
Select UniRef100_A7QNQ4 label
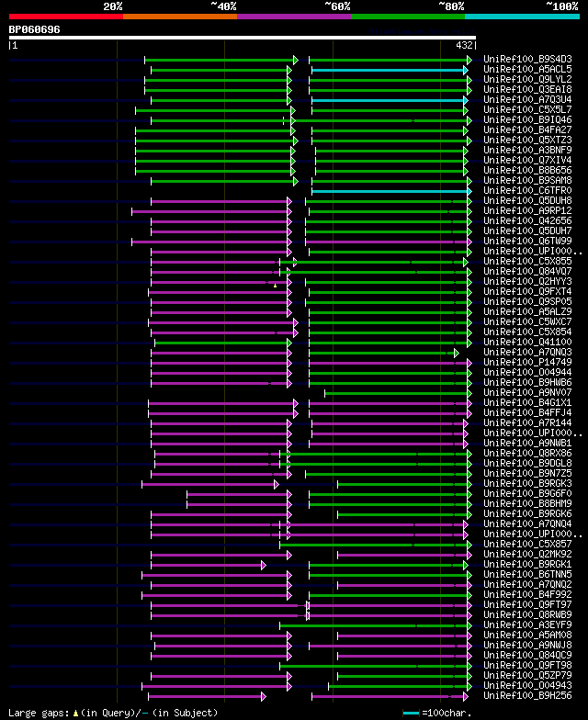tap(527, 523)
